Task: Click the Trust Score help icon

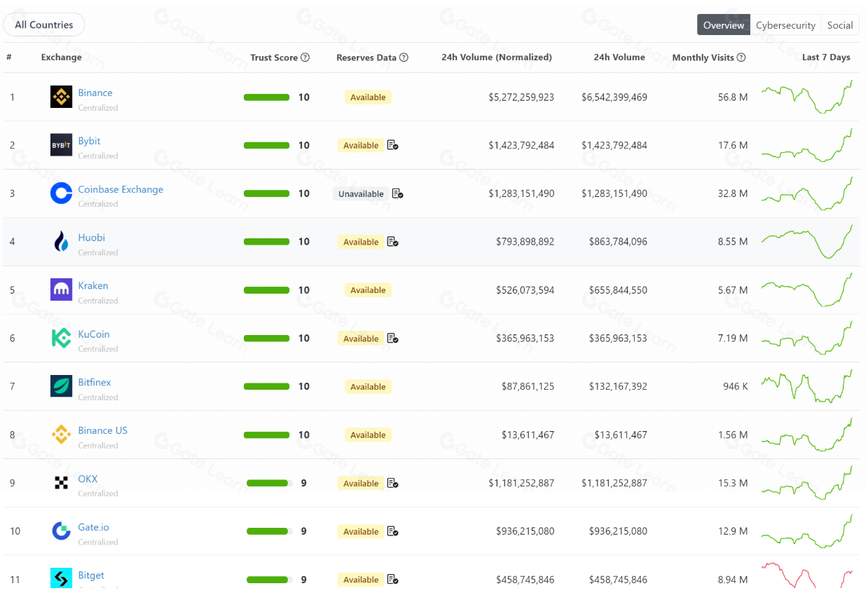Action: [305, 57]
